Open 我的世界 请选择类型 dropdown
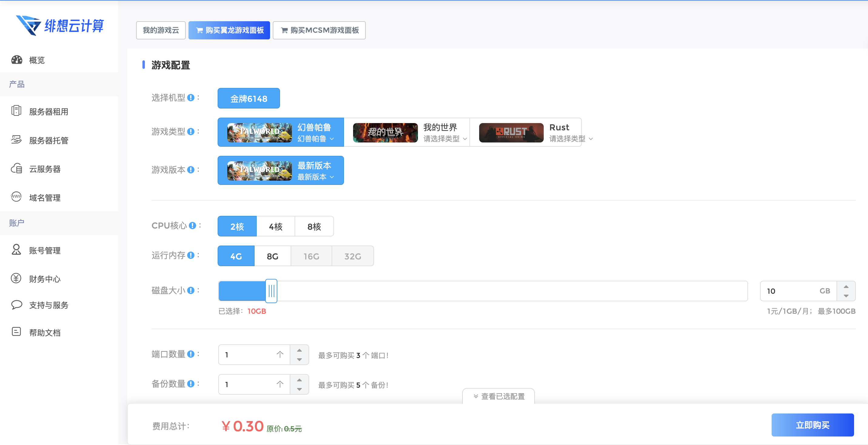Viewport: 868px width, 445px height. (x=446, y=139)
